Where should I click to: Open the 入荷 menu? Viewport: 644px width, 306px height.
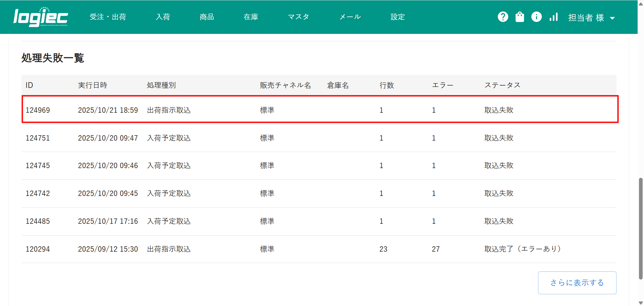tap(163, 17)
